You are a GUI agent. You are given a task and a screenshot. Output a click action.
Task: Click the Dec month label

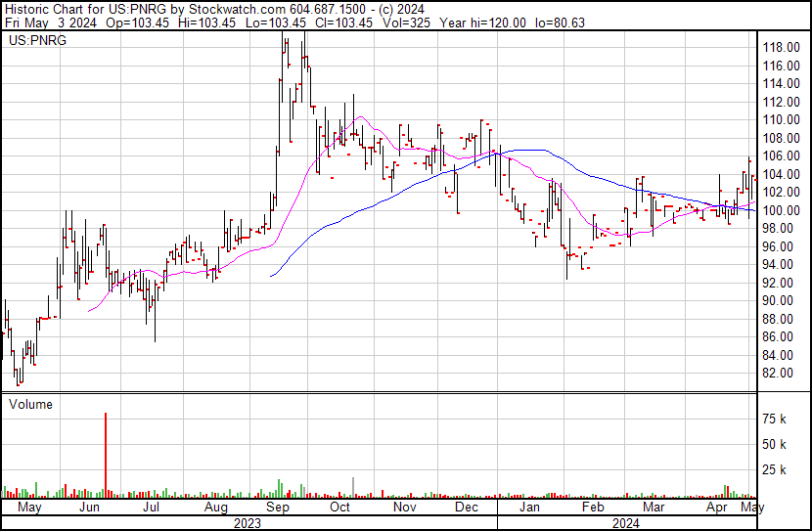pos(466,508)
